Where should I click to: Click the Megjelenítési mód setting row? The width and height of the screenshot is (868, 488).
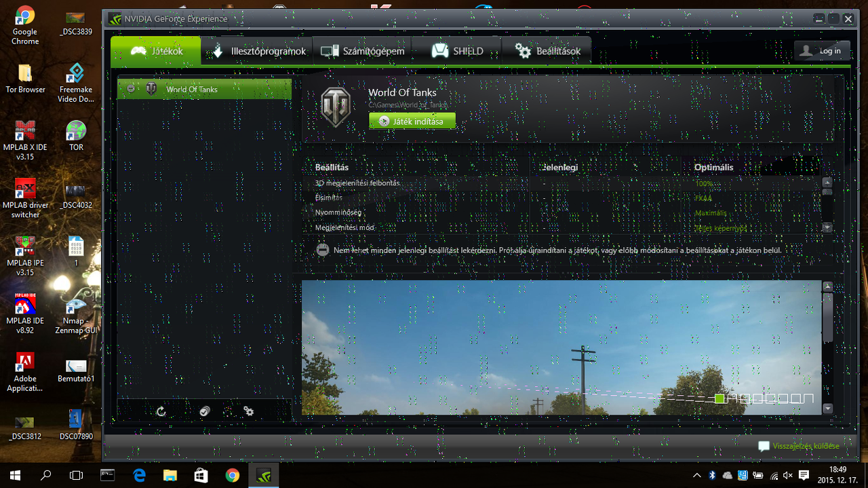[x=560, y=227]
